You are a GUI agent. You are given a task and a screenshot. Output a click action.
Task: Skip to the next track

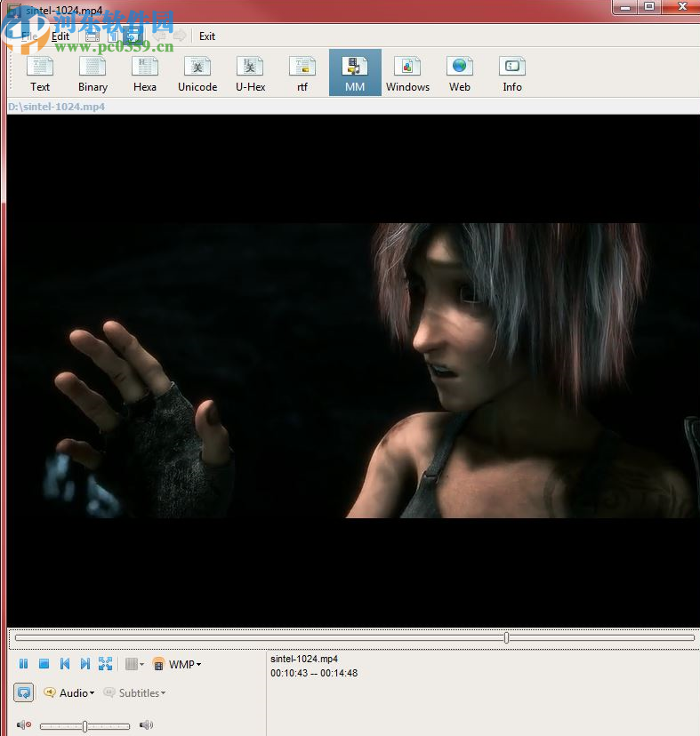[85, 664]
